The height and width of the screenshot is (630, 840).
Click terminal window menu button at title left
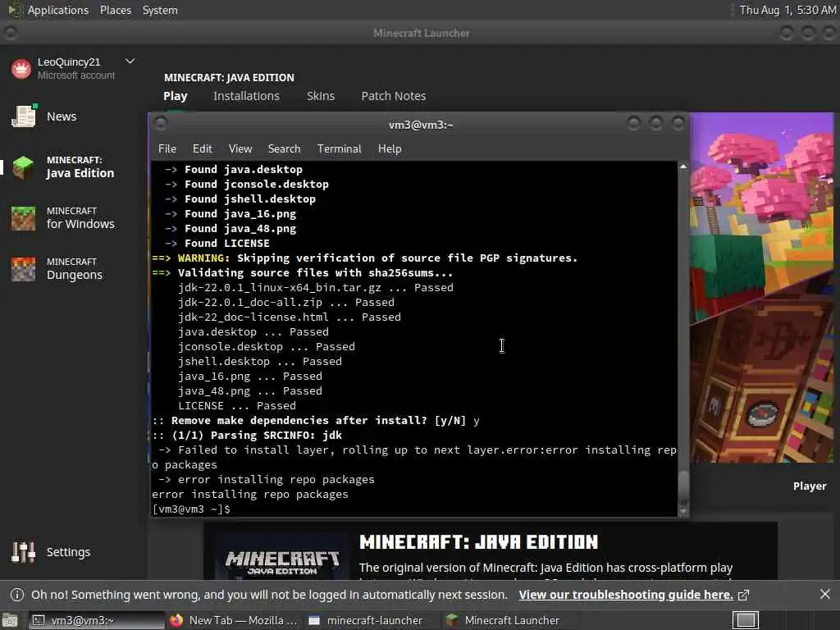161,124
